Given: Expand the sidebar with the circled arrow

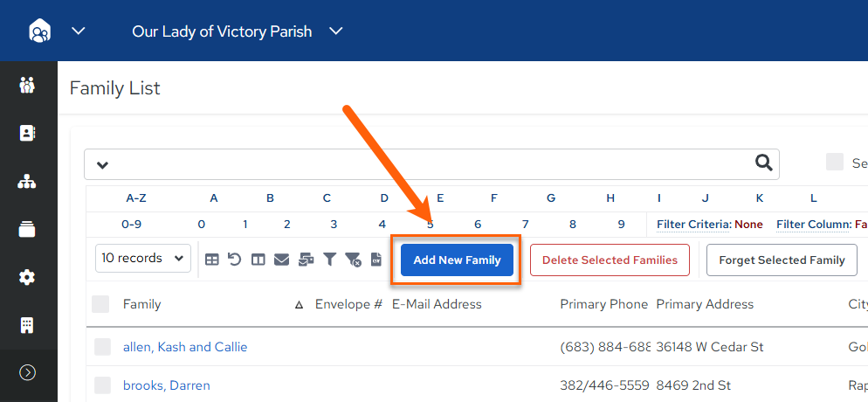Looking at the screenshot, I should (28, 372).
